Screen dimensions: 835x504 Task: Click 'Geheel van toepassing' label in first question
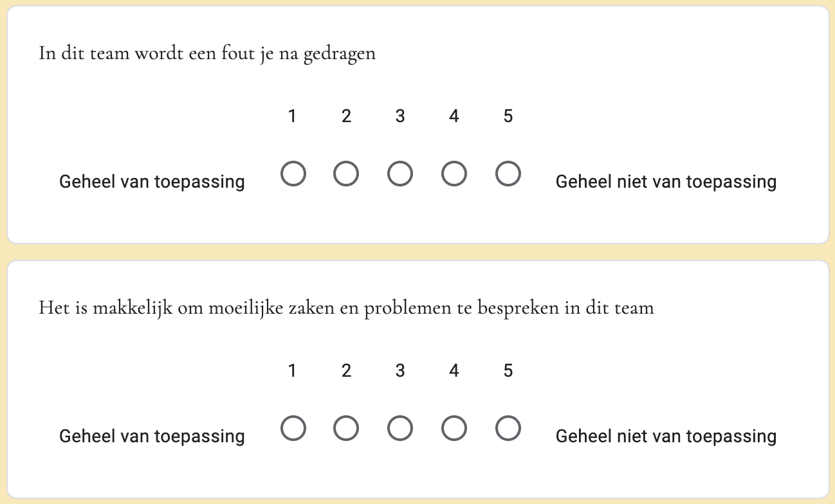pyautogui.click(x=152, y=182)
